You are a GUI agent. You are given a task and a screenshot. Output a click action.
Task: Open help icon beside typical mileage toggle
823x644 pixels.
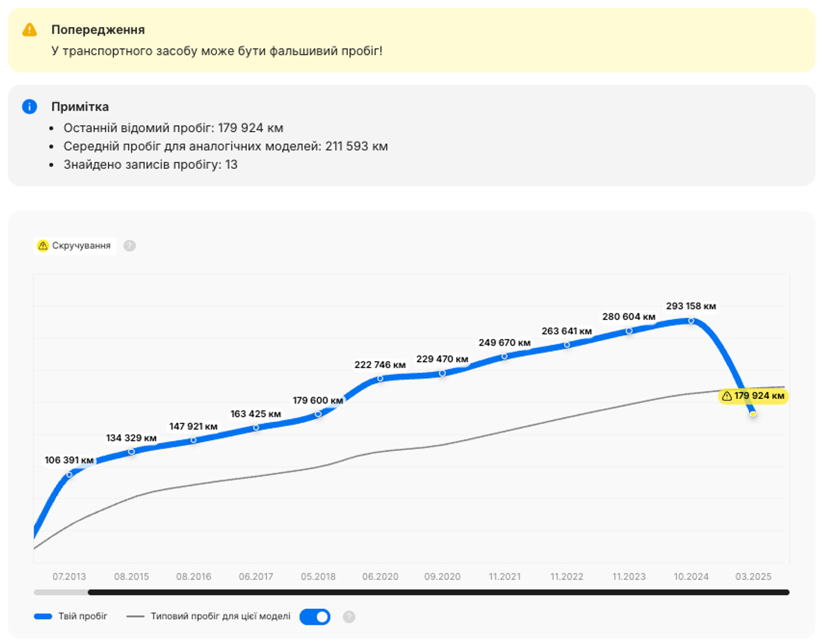(349, 617)
